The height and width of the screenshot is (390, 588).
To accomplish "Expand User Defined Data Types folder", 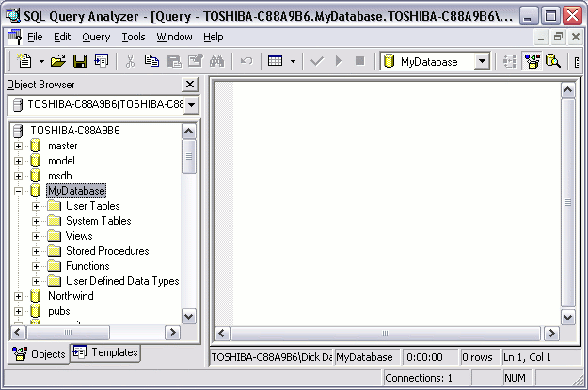I will pos(36,281).
